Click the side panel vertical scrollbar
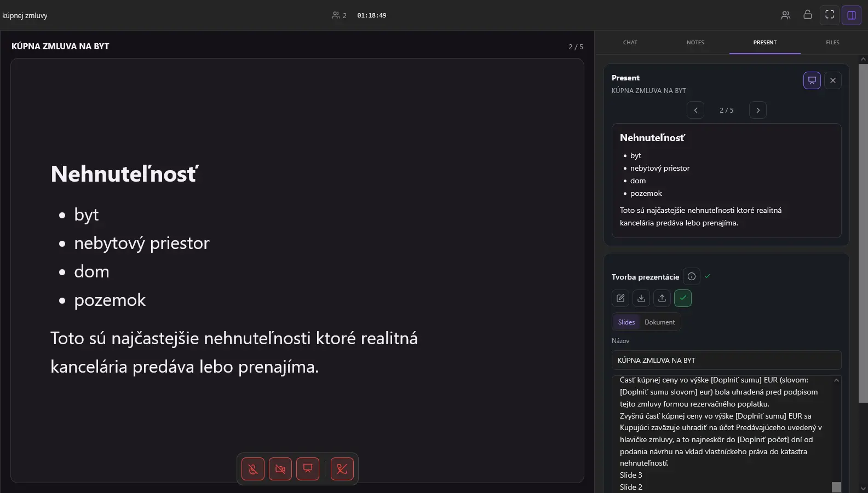The width and height of the screenshot is (868, 493). [x=863, y=234]
